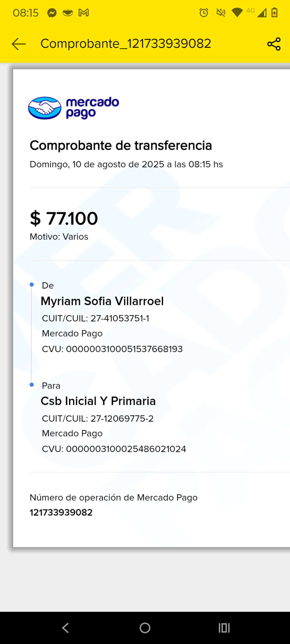Viewport: 290px width, 644px height.
Task: Tap the back arrow in the header
Action: tap(19, 44)
